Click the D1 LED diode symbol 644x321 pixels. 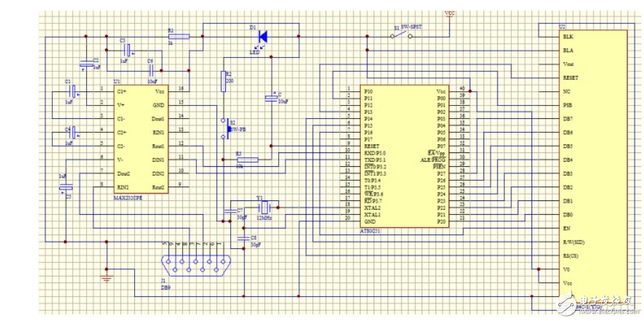(261, 36)
